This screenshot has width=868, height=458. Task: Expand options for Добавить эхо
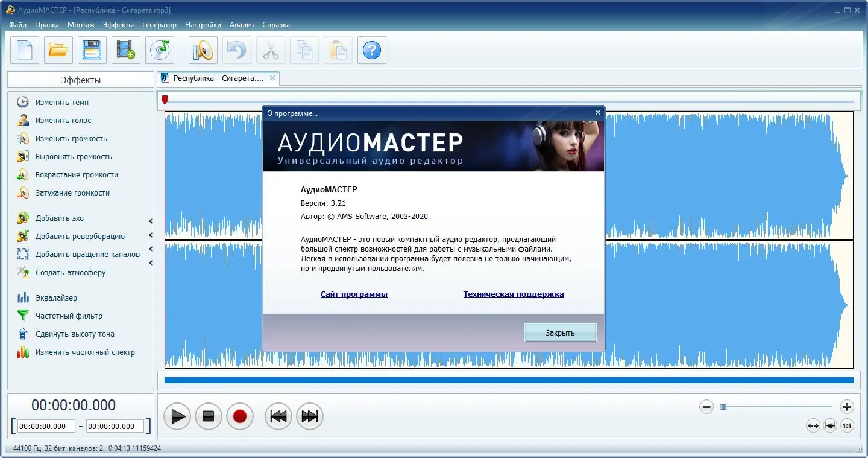[x=149, y=221]
